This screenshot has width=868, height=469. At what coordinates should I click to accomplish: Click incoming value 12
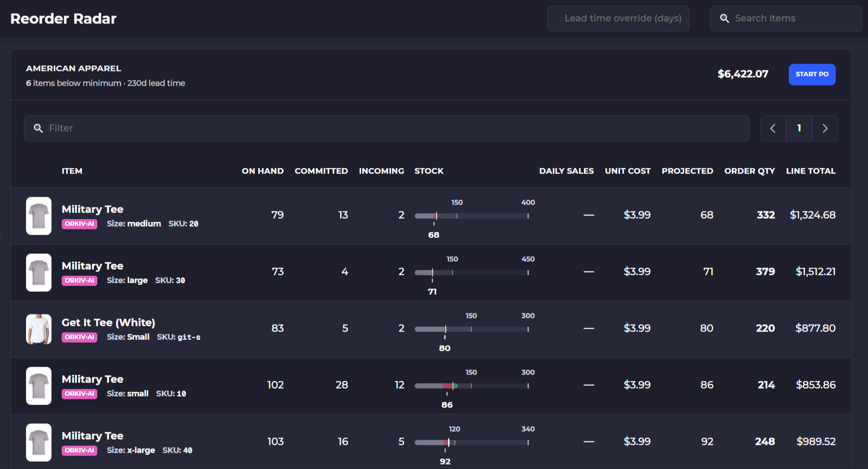point(399,385)
